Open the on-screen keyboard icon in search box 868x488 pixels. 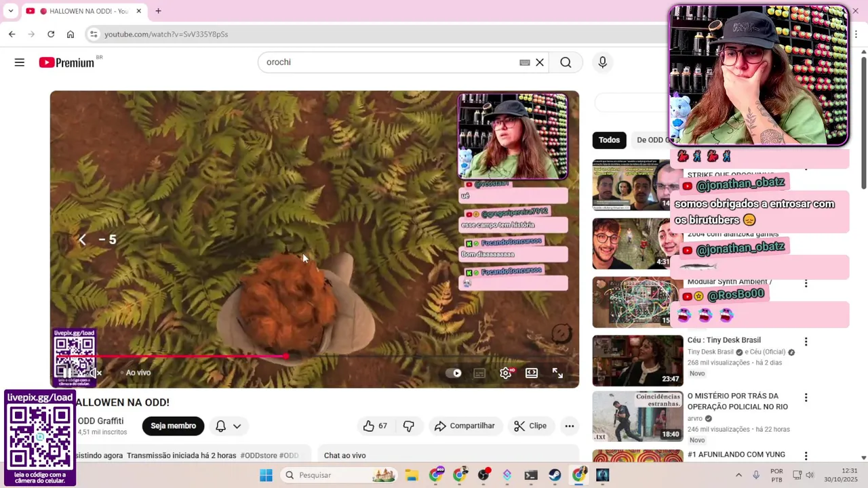tap(524, 62)
